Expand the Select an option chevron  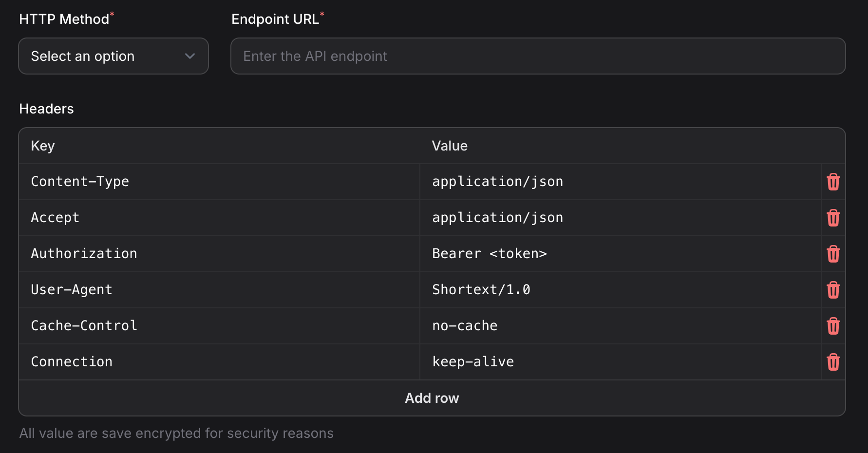tap(190, 56)
